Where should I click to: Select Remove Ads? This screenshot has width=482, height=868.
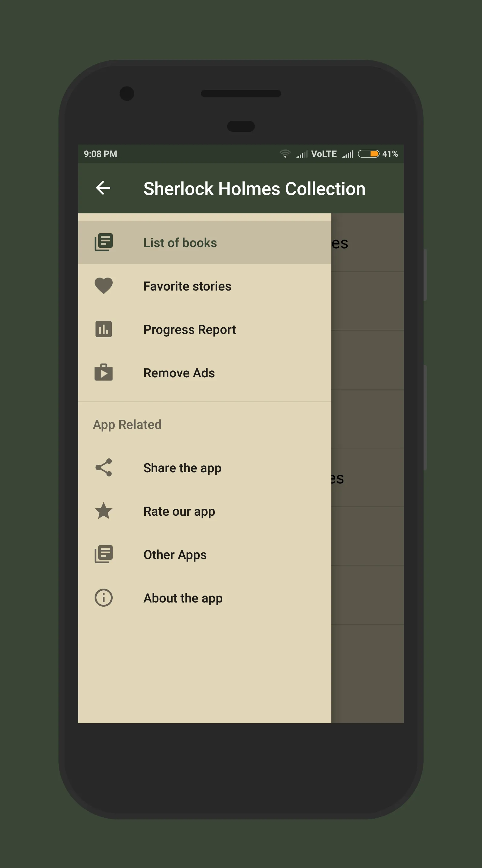(205, 373)
